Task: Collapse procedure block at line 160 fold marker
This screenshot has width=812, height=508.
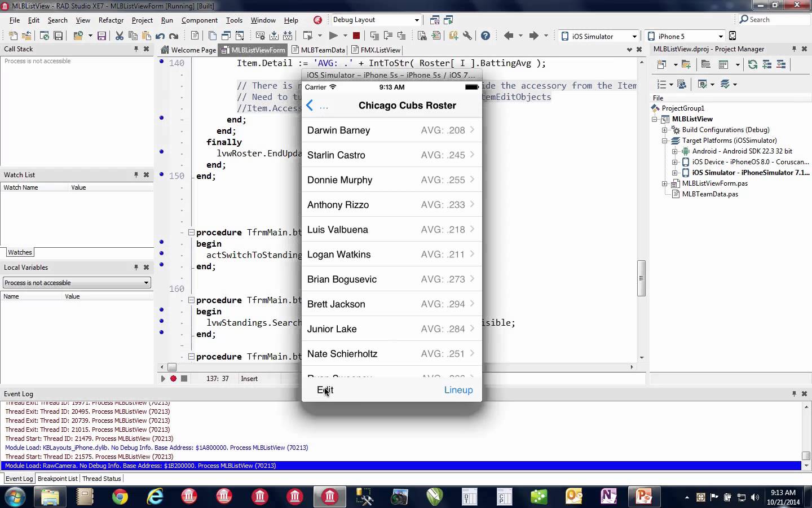Action: (191, 300)
